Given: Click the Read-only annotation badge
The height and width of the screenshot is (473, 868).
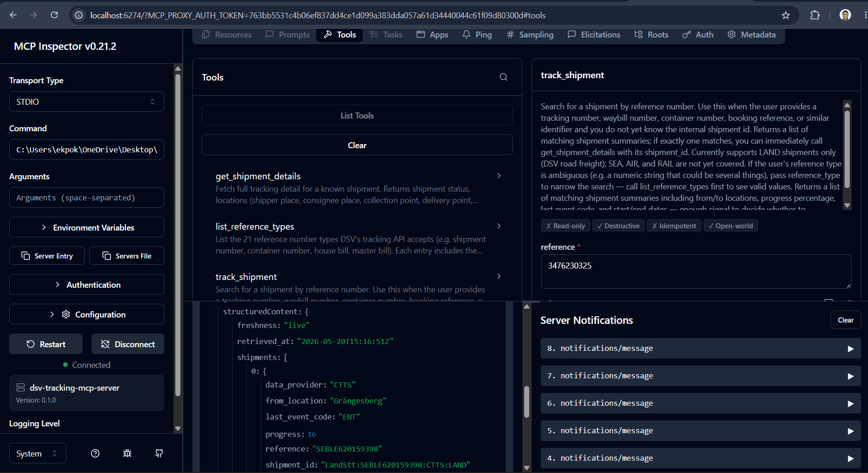Looking at the screenshot, I should point(565,226).
